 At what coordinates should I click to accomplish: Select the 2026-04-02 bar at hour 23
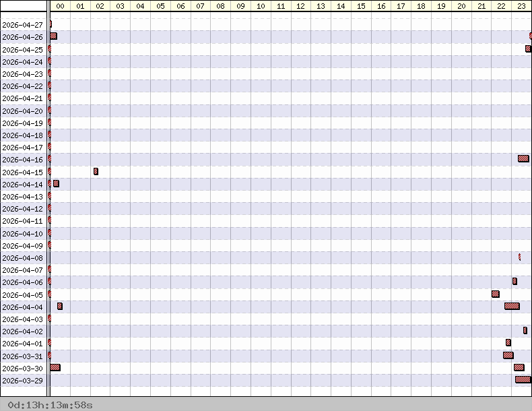[x=525, y=330]
